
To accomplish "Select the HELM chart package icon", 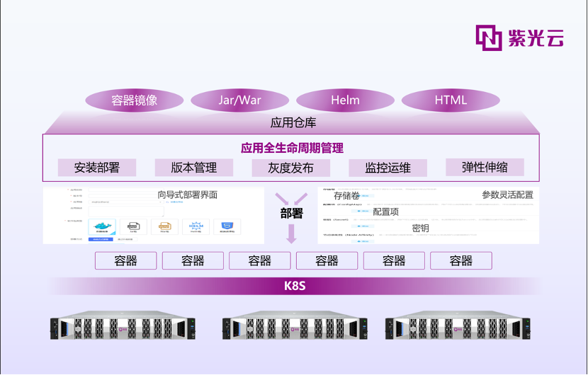I will (x=196, y=226).
